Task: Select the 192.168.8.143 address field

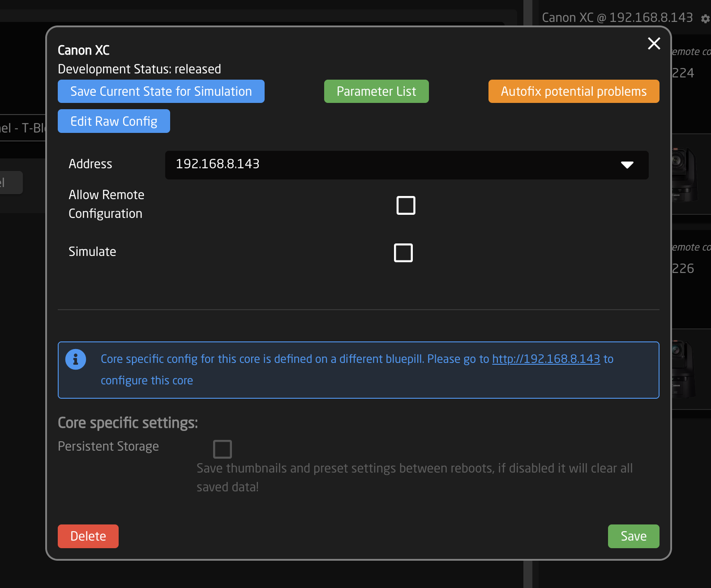Action: (390, 165)
